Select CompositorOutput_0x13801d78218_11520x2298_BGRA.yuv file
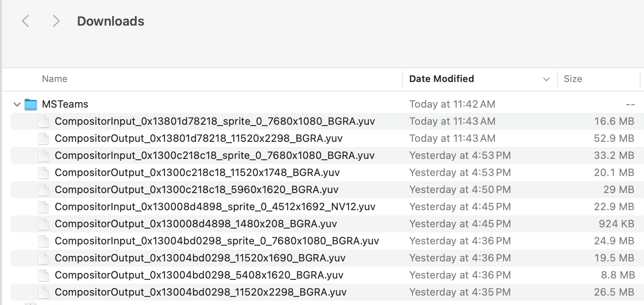Image resolution: width=644 pixels, height=305 pixels. pos(199,138)
